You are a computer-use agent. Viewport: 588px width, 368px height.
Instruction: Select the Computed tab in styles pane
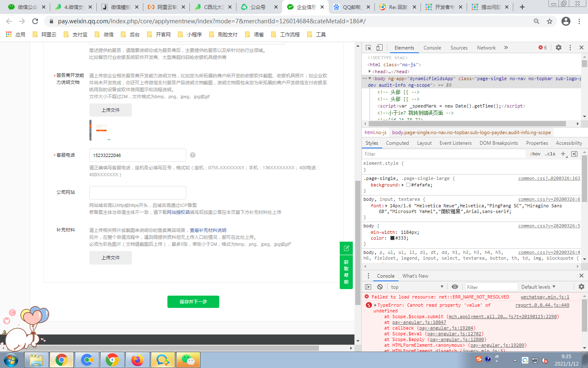(397, 143)
